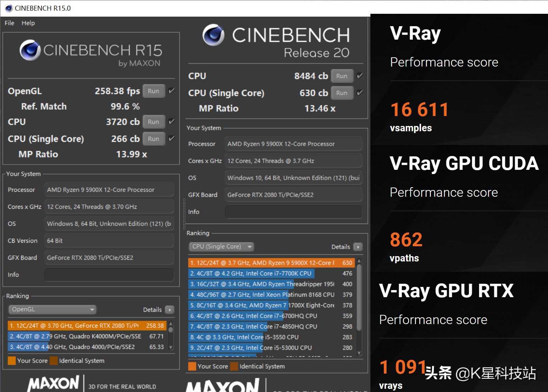The width and height of the screenshot is (548, 392).
Task: Click the Cinebench Release 20 sphere logo
Action: click(213, 35)
